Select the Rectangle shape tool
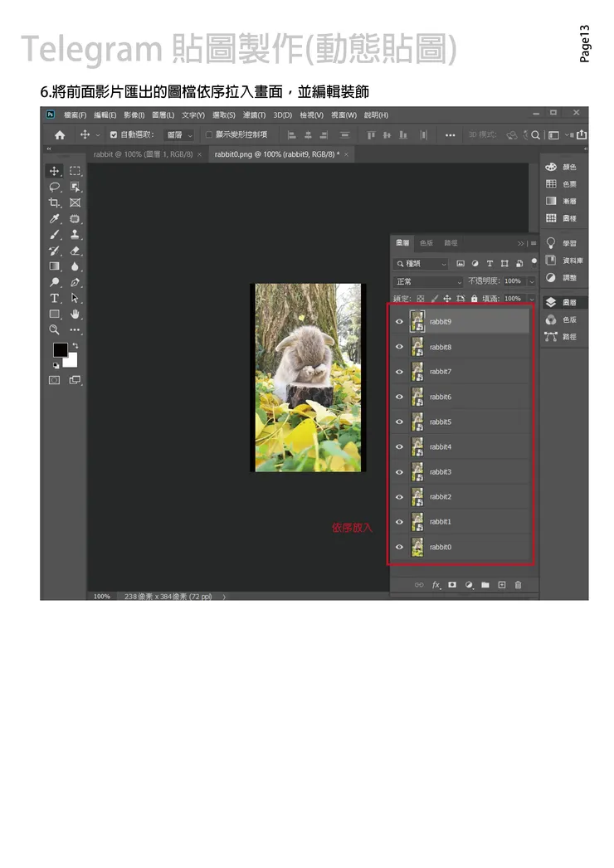This screenshot has height=868, width=614. [54, 314]
